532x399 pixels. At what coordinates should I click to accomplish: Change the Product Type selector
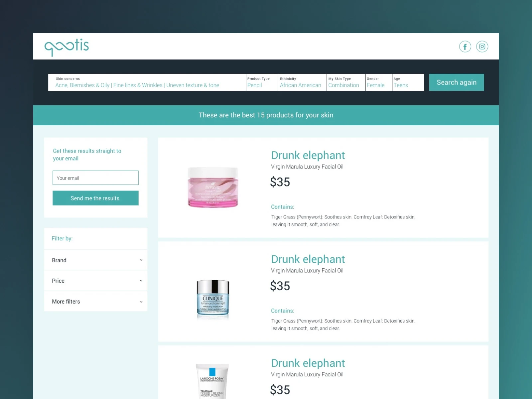262,82
